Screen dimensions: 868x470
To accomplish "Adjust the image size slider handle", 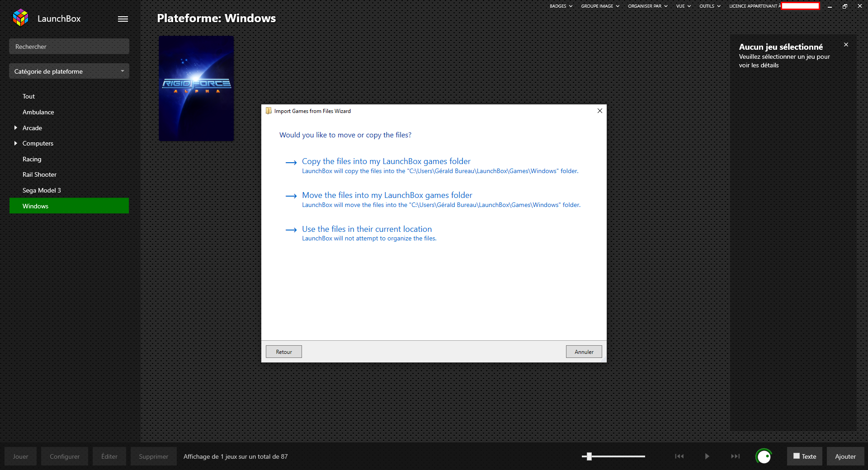I will pos(589,456).
